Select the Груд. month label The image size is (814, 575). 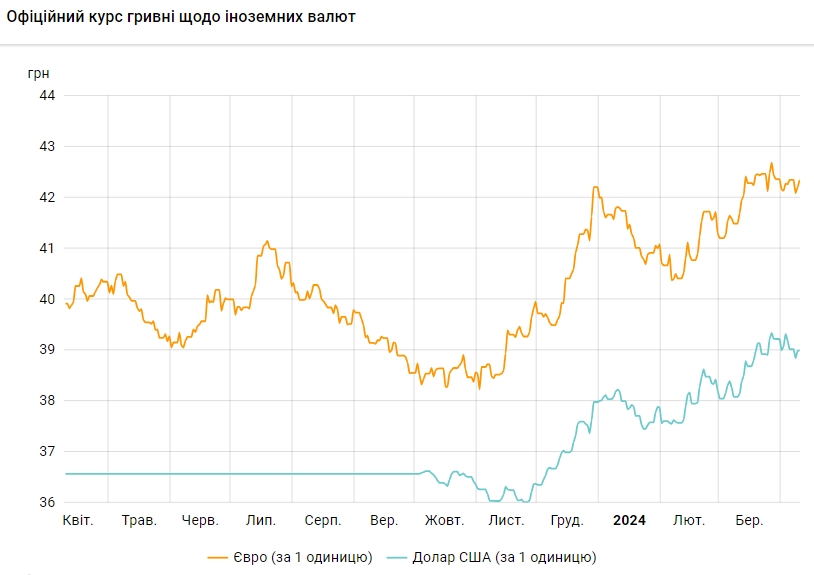[x=568, y=521]
